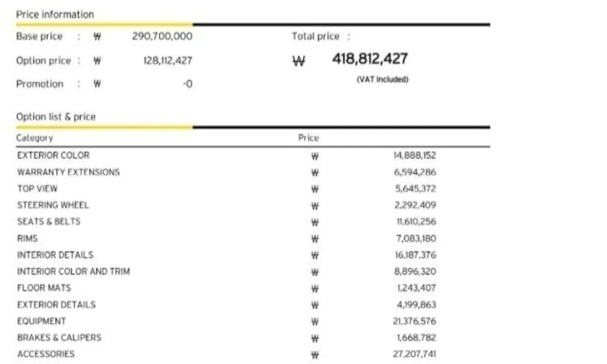Click the won symbol in RIMS row
This screenshot has height=364, width=607.
pyautogui.click(x=314, y=239)
